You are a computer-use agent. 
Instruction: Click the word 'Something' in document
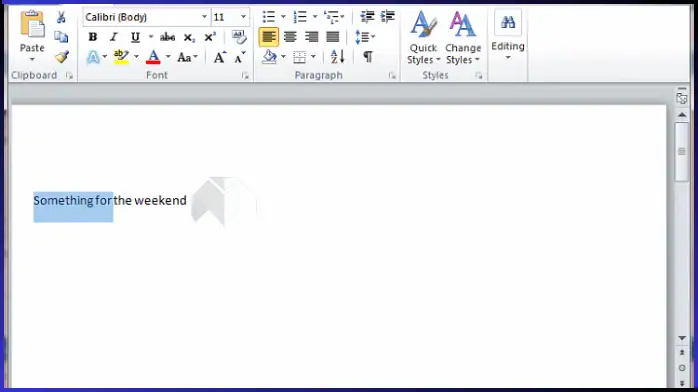pyautogui.click(x=63, y=201)
